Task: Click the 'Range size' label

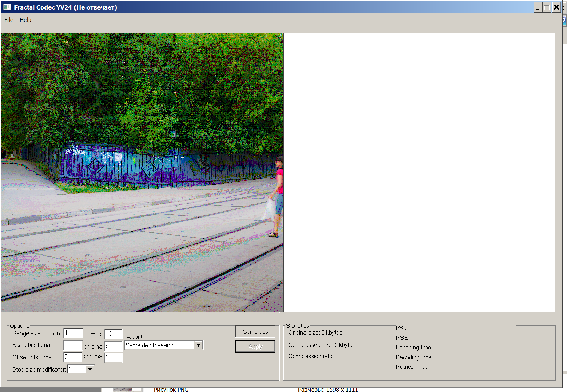Action: (26, 333)
